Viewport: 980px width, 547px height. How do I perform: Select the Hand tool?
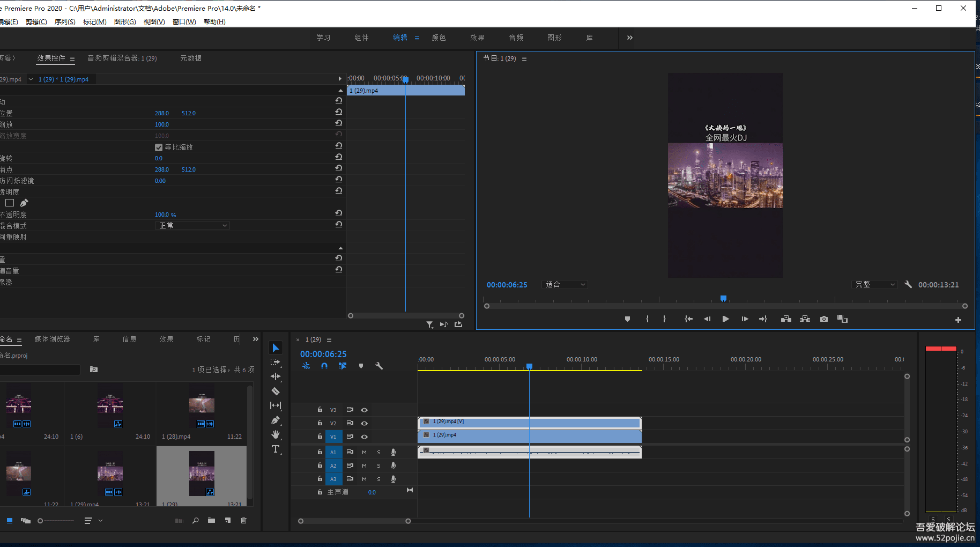tap(276, 434)
